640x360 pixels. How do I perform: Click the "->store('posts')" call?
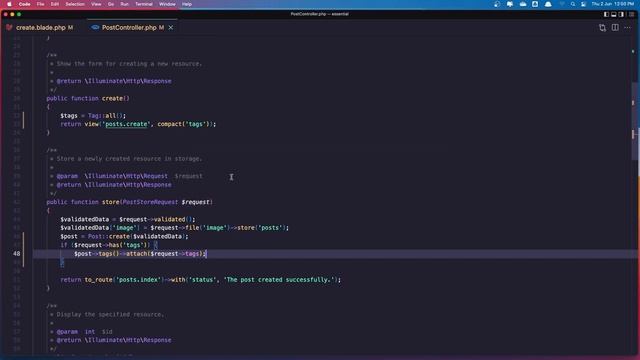[259, 228]
